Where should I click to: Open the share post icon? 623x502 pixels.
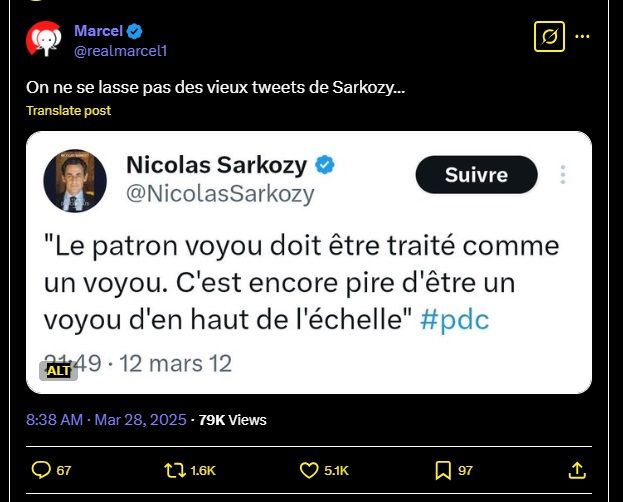pos(577,470)
